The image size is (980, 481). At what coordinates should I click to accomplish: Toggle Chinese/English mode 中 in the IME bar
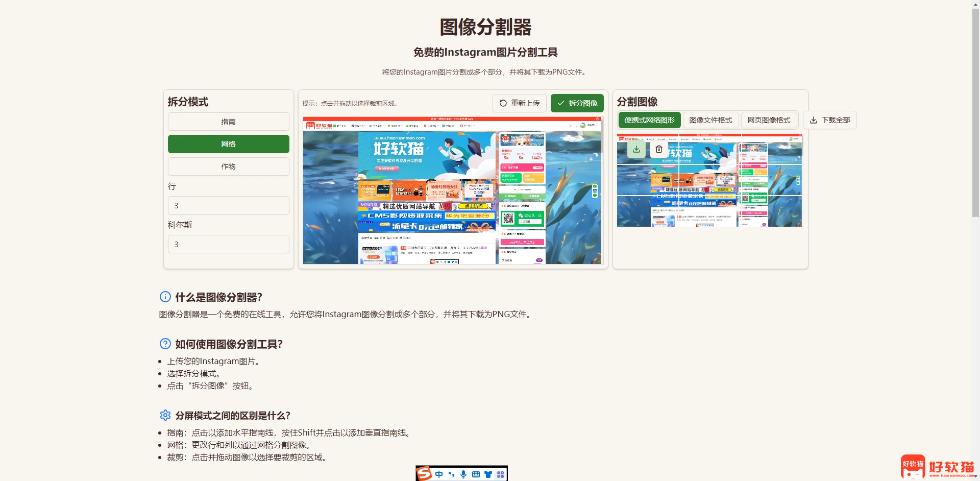click(439, 474)
